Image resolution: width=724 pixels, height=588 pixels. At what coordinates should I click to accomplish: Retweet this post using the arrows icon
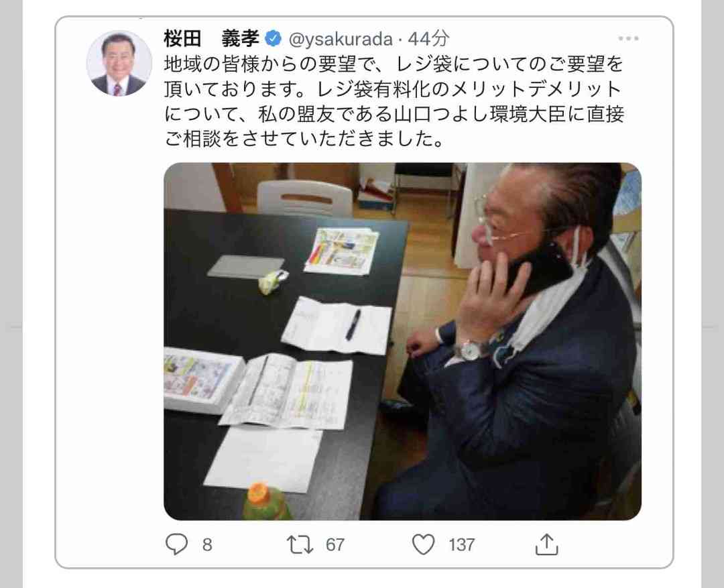[300, 544]
